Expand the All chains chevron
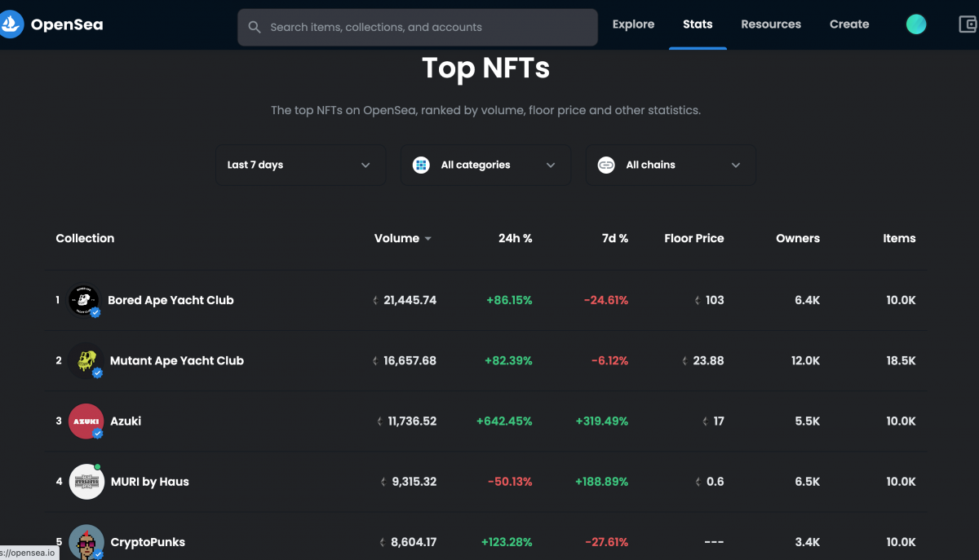979x560 pixels. pos(736,165)
